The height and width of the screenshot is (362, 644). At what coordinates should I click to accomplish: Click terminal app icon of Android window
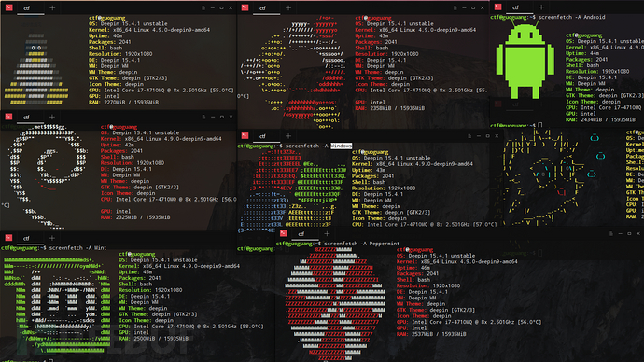498,7
